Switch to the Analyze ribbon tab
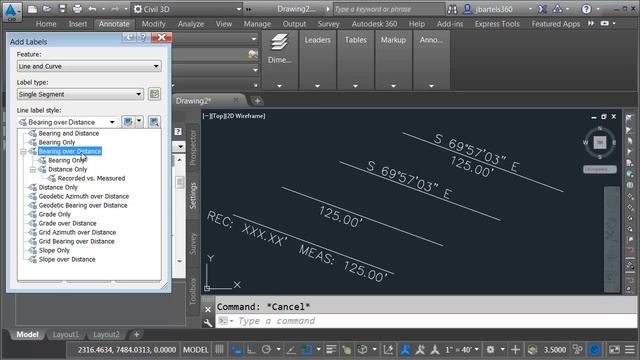Viewport: 640px width, 360px height. click(x=191, y=24)
